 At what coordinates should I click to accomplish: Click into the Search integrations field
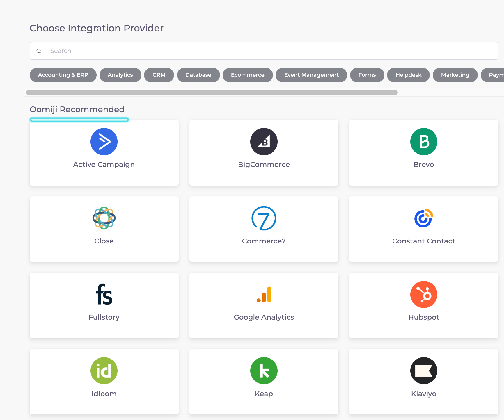tap(264, 51)
